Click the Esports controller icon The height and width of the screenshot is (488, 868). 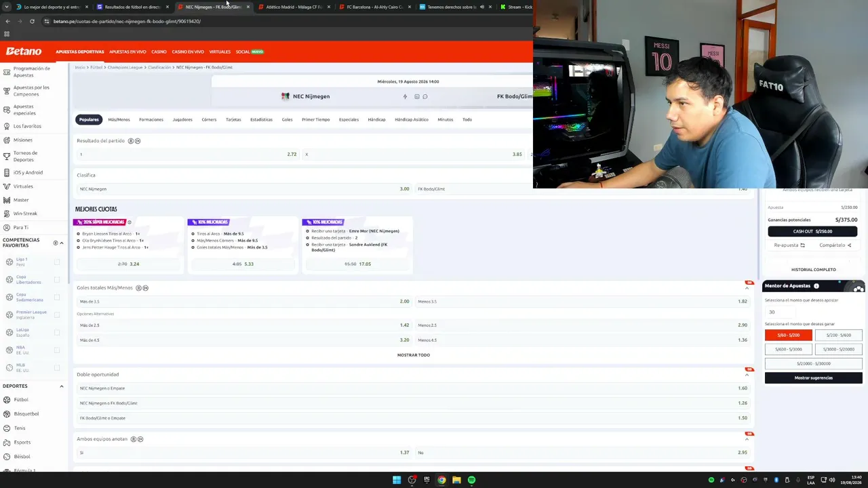point(7,443)
